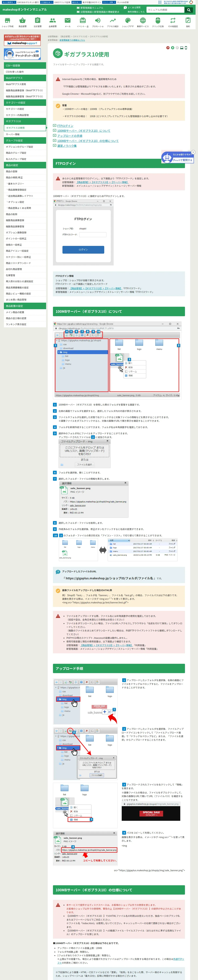This screenshot has width=198, height=980.
Task: Expand the WebFTPプラス sidebar section
Action: click(25, 78)
